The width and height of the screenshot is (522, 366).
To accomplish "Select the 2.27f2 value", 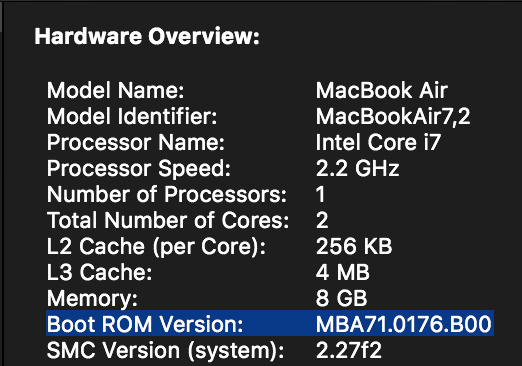I will coord(349,350).
